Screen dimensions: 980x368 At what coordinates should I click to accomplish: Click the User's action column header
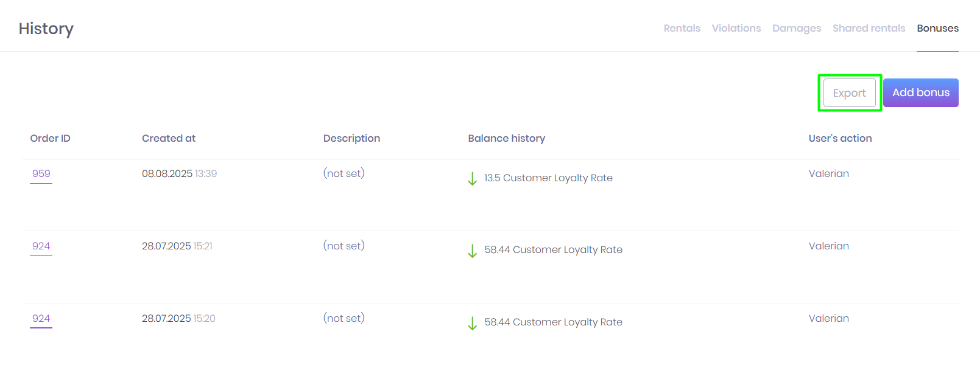tap(840, 139)
